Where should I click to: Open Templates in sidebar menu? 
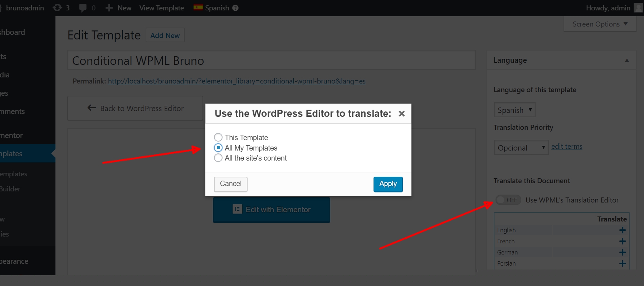tap(28, 153)
